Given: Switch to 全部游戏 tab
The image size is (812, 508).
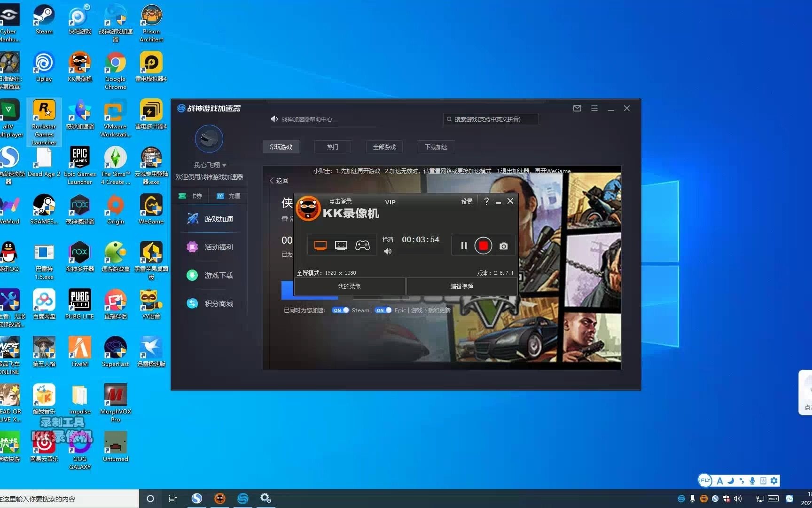Looking at the screenshot, I should (384, 147).
